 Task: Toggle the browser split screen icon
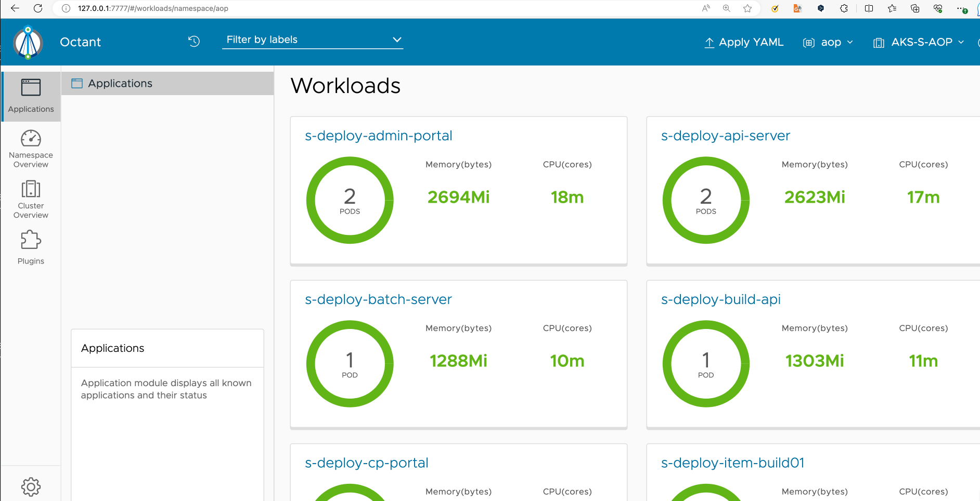(869, 8)
